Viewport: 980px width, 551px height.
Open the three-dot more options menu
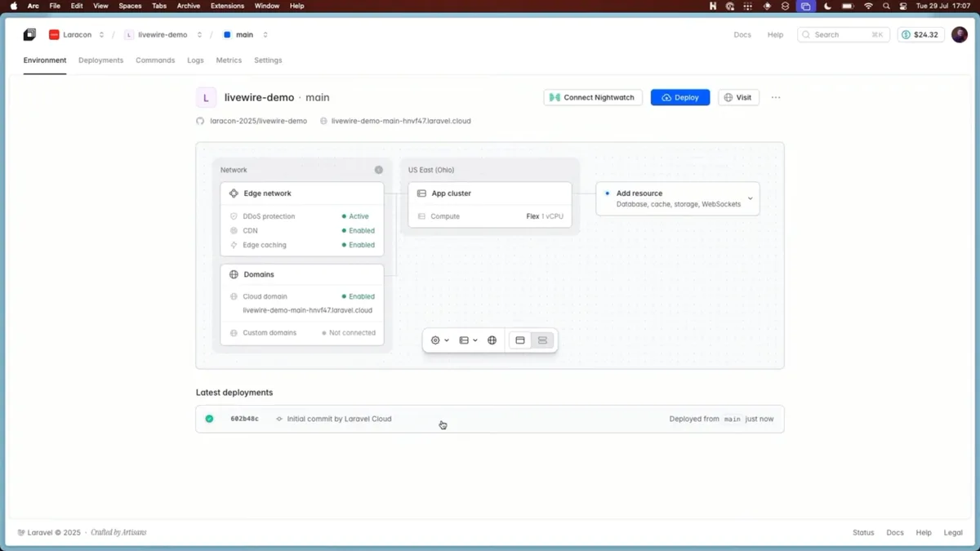click(x=776, y=97)
